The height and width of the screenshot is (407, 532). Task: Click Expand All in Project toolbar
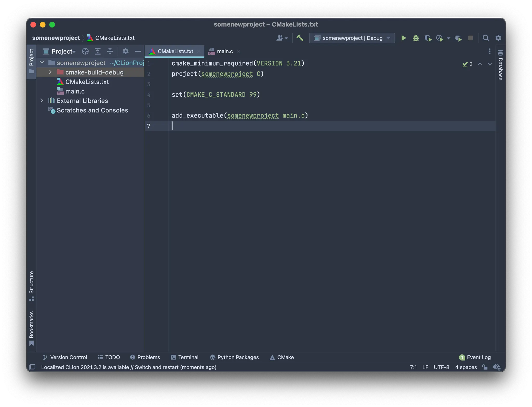[98, 51]
